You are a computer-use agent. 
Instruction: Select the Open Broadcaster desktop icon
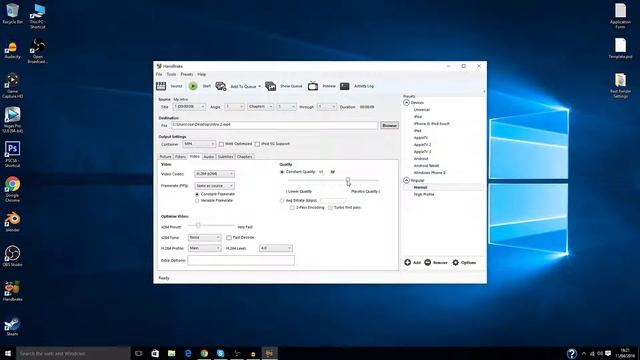click(37, 51)
